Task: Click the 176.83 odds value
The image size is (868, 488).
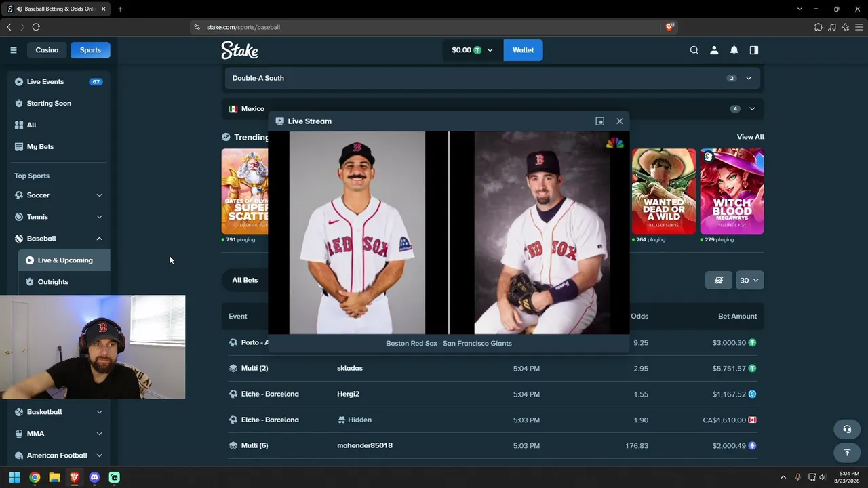Action: click(637, 445)
